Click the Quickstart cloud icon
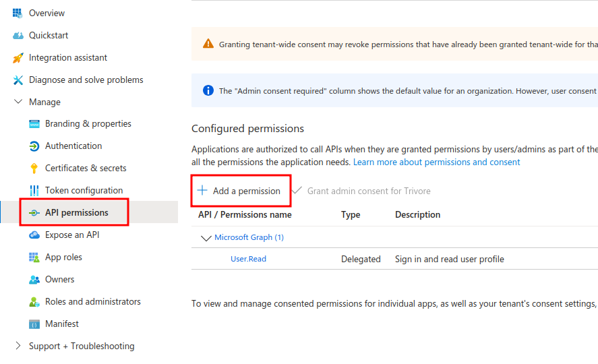Image resolution: width=598 pixels, height=364 pixels. point(18,35)
